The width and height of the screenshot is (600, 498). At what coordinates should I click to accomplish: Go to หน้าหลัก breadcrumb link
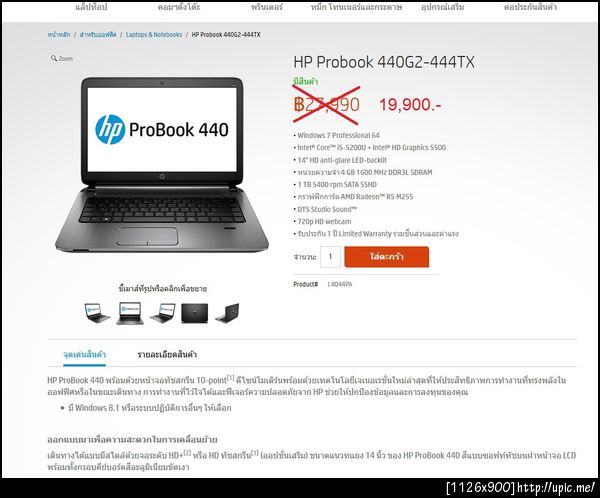(x=59, y=34)
